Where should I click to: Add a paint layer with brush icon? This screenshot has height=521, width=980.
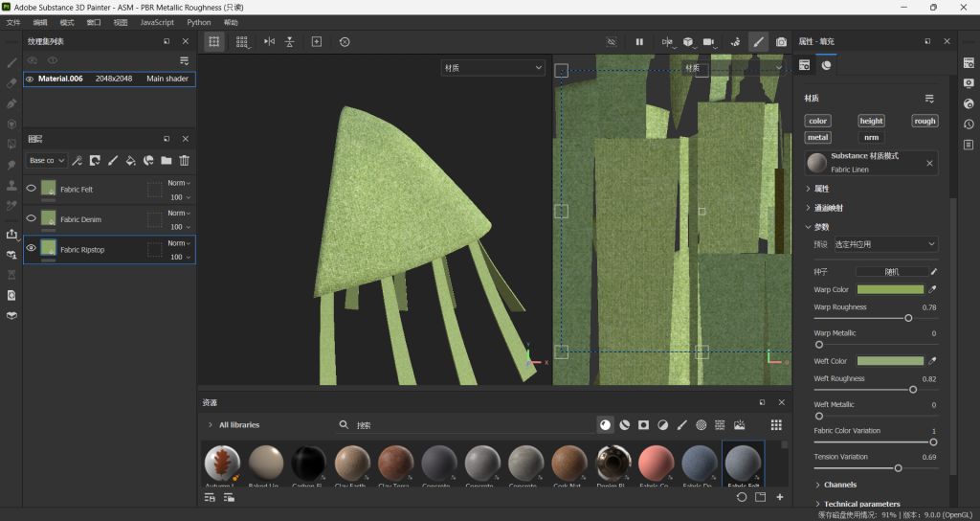click(x=113, y=161)
